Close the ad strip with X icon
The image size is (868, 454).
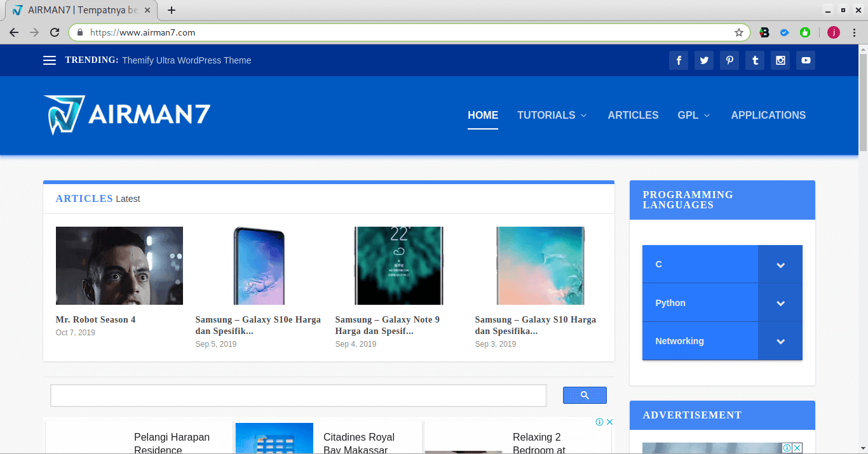(x=609, y=422)
